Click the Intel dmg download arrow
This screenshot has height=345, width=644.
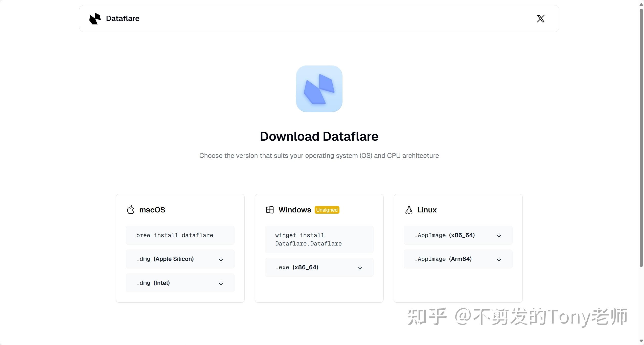[221, 283]
